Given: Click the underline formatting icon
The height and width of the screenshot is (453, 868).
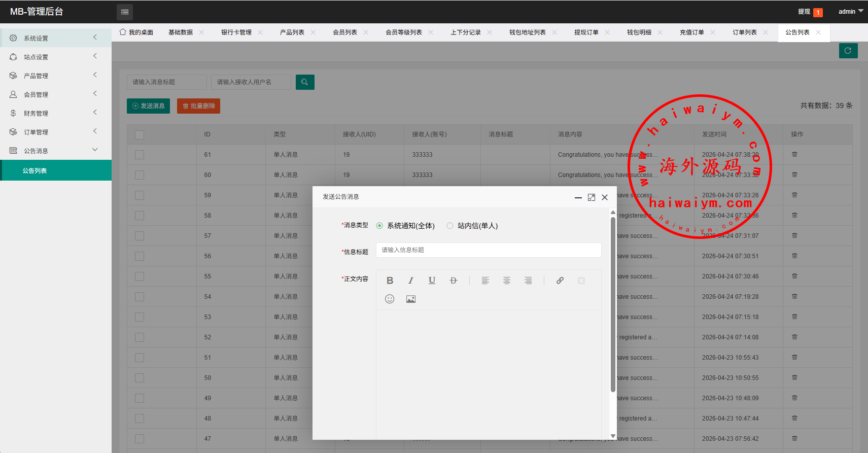Looking at the screenshot, I should point(432,281).
